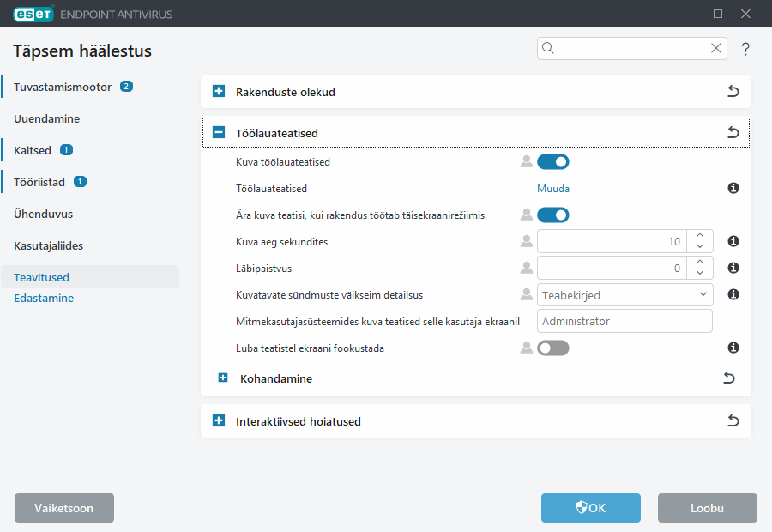Revert Kohandamine section settings
This screenshot has width=772, height=532.
coord(728,378)
